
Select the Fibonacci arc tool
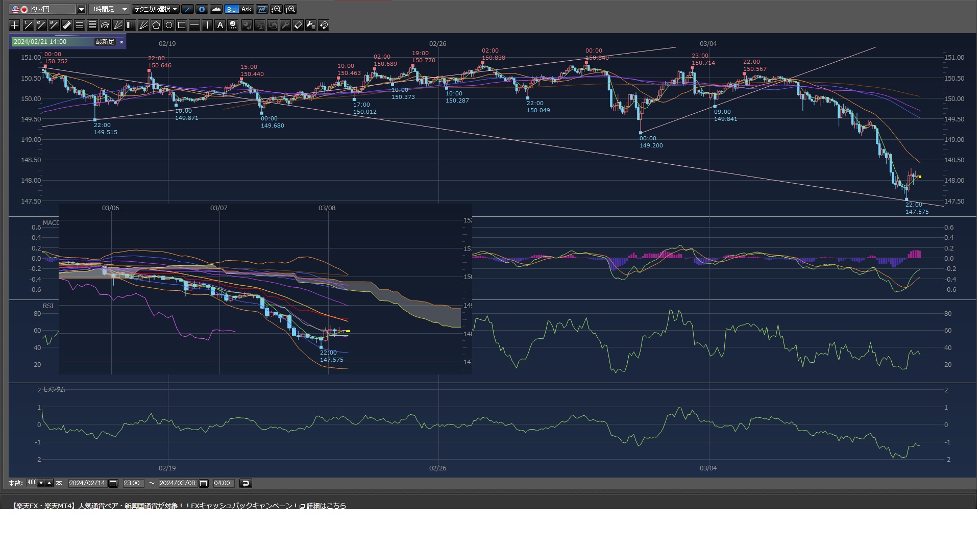105,25
